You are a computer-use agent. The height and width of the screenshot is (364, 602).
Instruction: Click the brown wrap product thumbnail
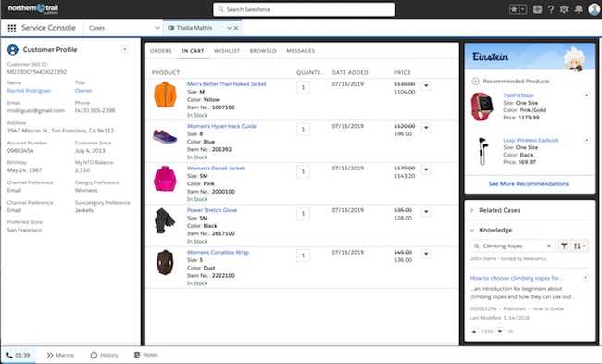click(x=165, y=263)
